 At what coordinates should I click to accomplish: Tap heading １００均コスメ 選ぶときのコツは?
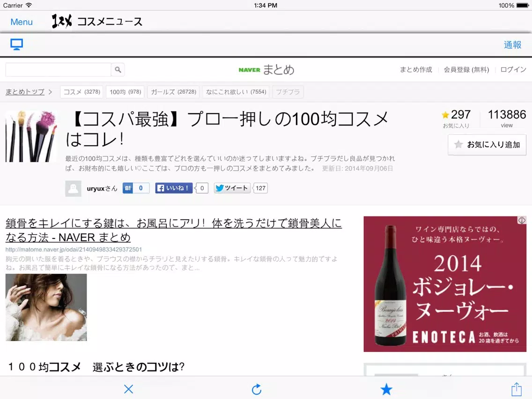coord(96,367)
